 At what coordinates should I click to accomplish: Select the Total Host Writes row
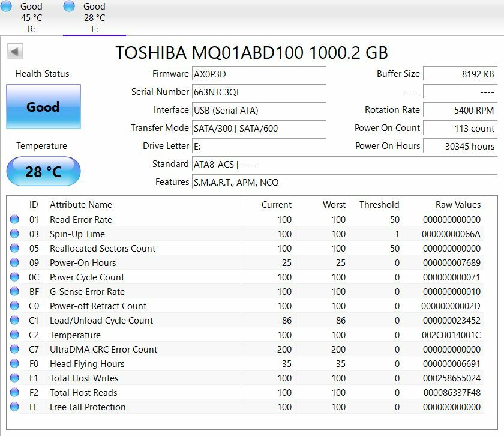point(84,378)
